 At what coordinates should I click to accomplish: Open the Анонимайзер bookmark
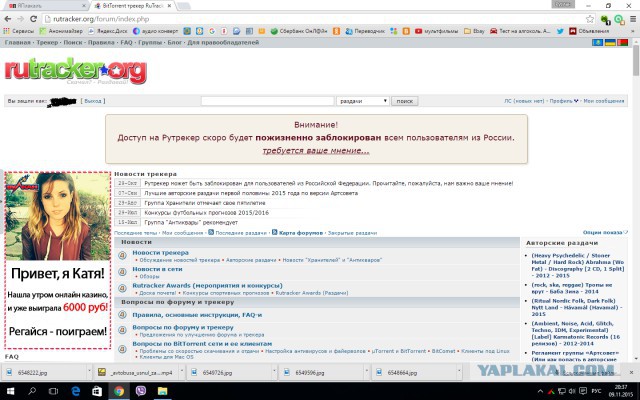click(61, 31)
